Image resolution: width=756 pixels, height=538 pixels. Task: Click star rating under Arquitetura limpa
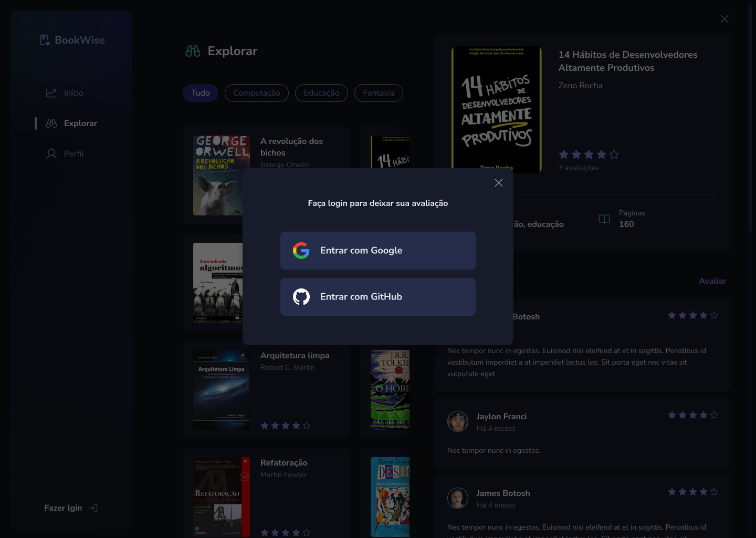click(286, 426)
